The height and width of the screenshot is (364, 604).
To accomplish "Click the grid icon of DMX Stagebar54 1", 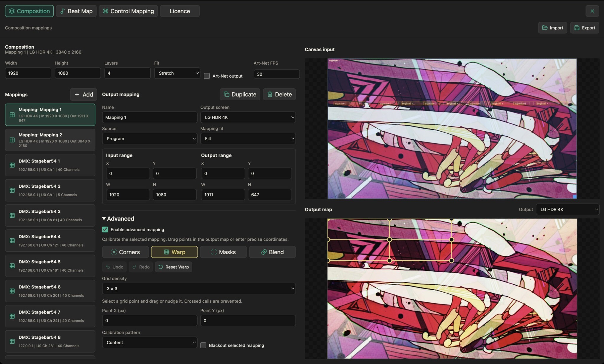I will pyautogui.click(x=12, y=165).
